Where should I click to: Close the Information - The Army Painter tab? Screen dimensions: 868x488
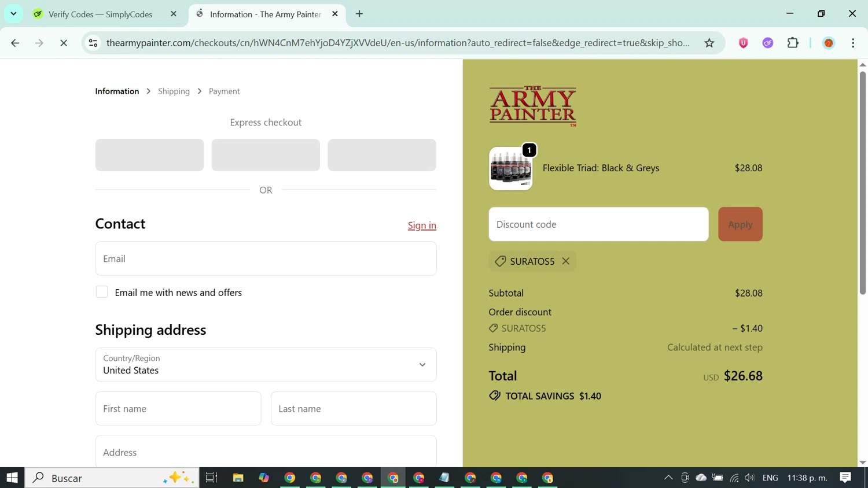pyautogui.click(x=335, y=14)
